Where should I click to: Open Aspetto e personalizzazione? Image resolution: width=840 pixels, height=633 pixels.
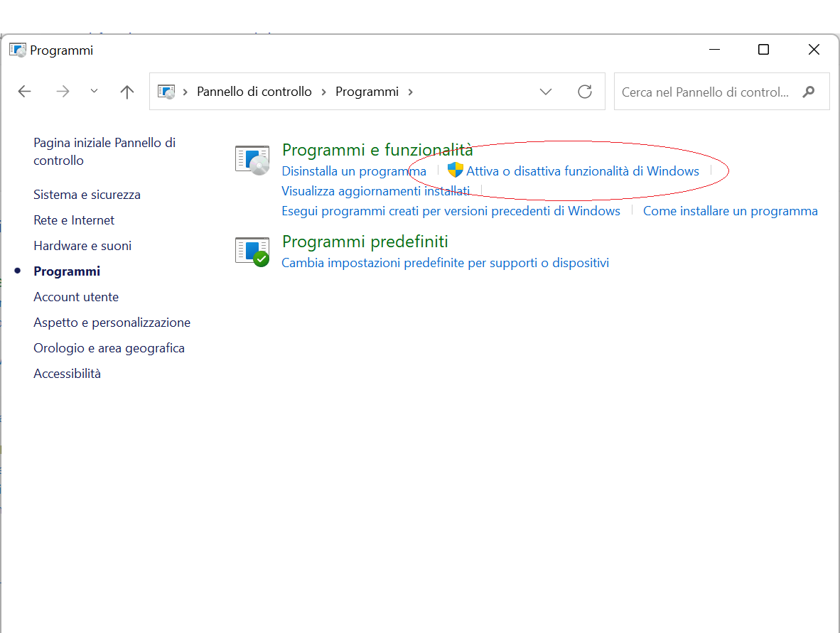pos(112,323)
